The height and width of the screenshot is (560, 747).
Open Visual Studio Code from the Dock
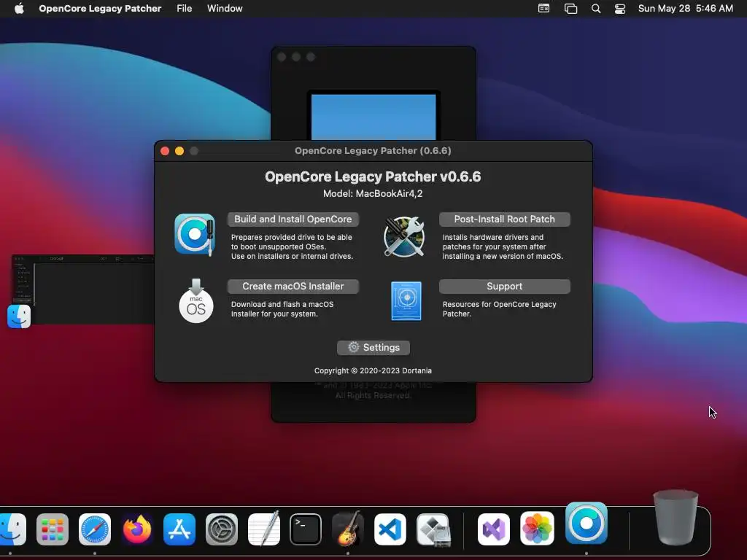[390, 529]
